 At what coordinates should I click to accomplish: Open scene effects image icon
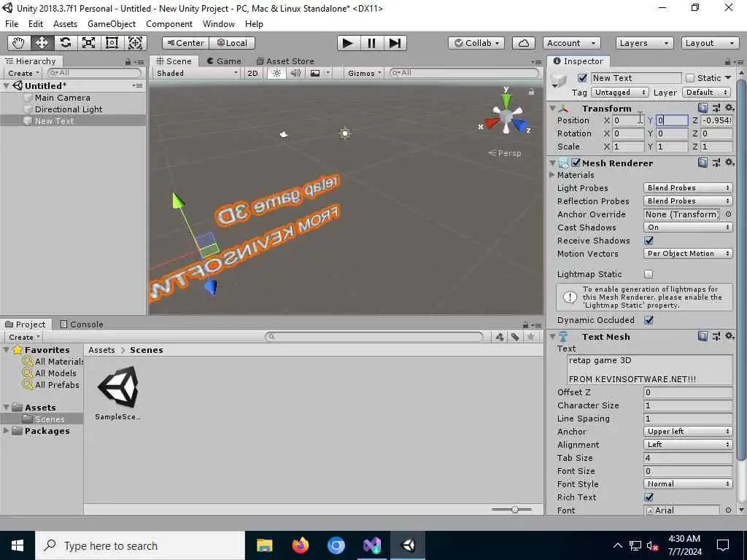coord(315,73)
